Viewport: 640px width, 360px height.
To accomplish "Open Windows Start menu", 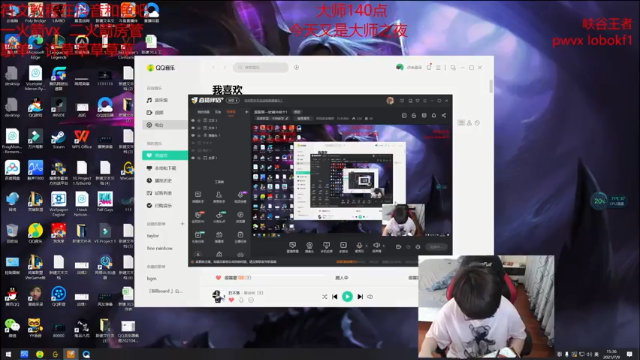I will pos(8,354).
